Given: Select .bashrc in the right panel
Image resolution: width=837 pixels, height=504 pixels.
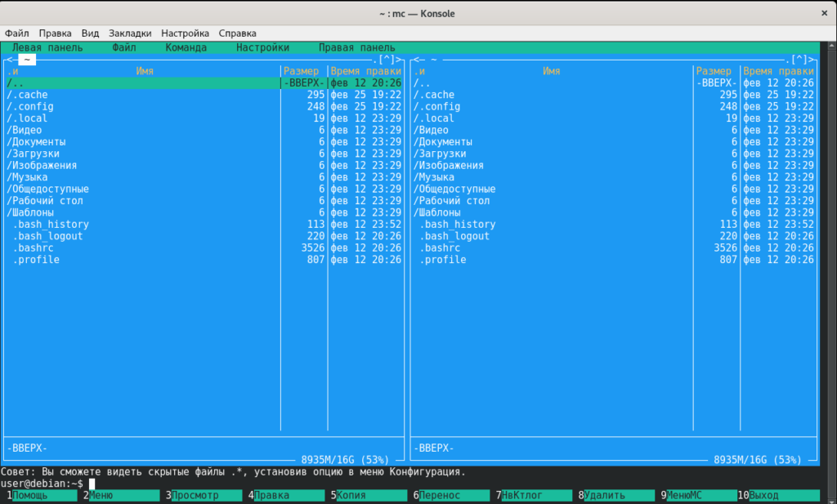Looking at the screenshot, I should click(x=553, y=248).
